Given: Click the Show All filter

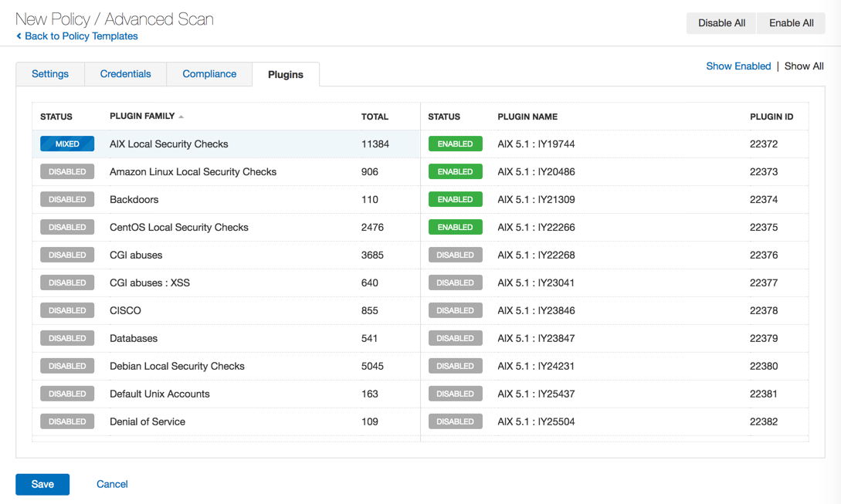Looking at the screenshot, I should click(804, 66).
